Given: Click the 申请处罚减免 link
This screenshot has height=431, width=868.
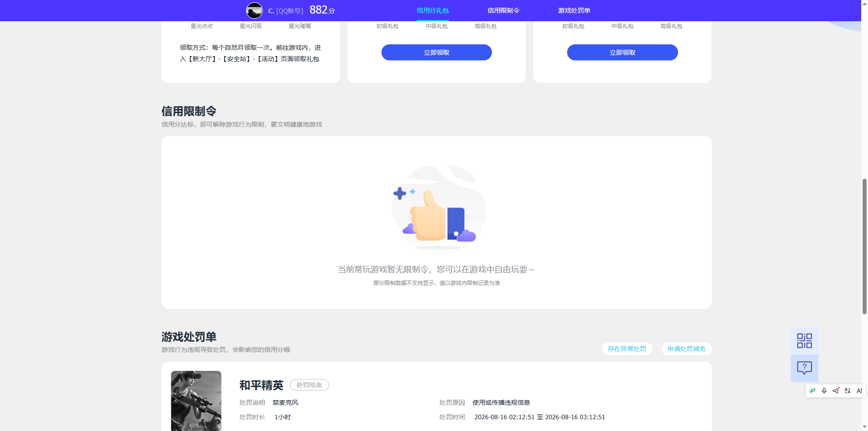Looking at the screenshot, I should (687, 349).
